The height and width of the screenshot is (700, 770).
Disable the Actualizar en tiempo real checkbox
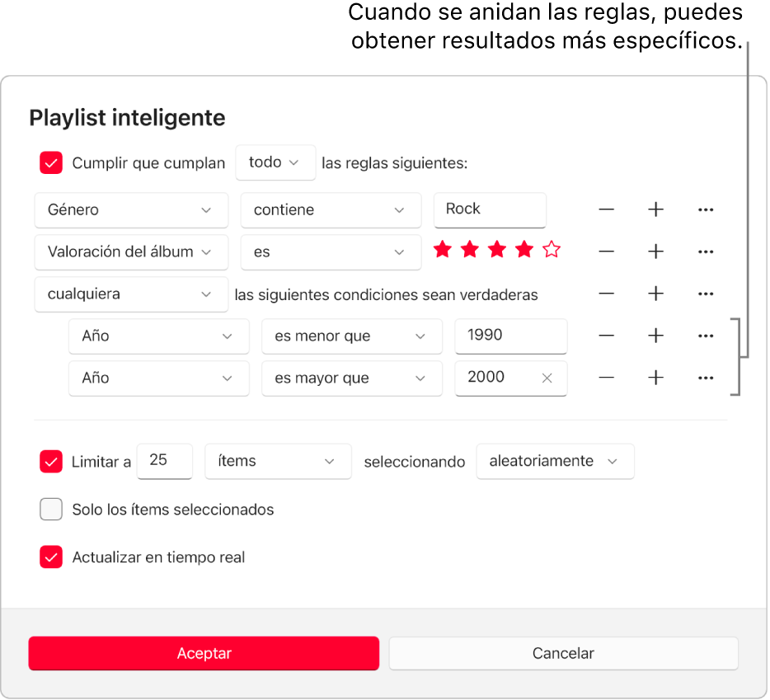tap(51, 557)
